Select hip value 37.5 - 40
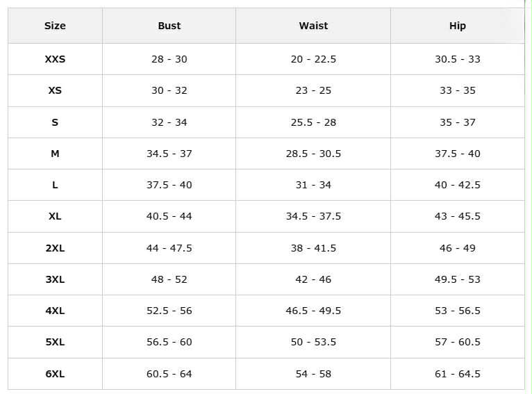The height and width of the screenshot is (394, 532). point(457,154)
